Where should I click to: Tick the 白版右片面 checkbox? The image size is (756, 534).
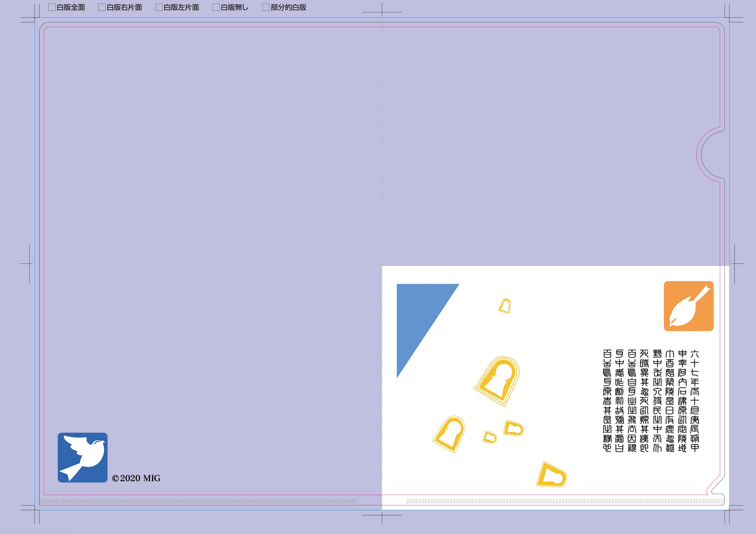102,7
